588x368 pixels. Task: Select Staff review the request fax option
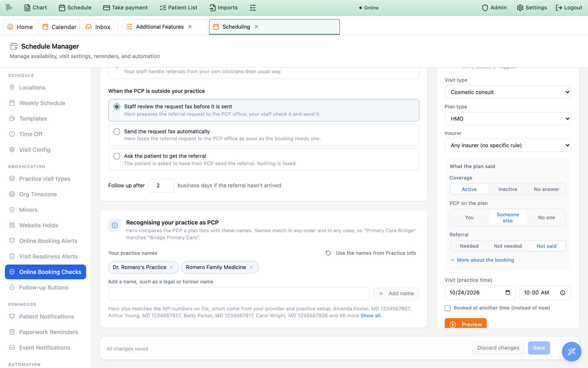[x=264, y=110]
